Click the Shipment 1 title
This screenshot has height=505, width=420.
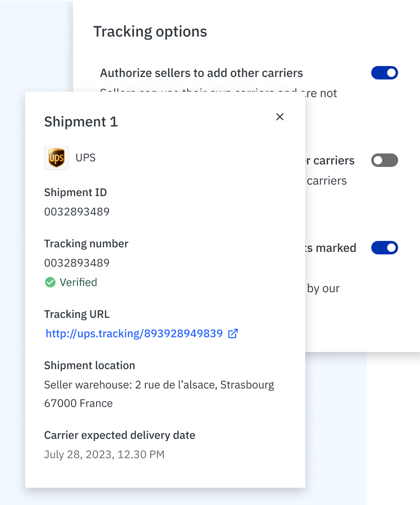(x=81, y=122)
